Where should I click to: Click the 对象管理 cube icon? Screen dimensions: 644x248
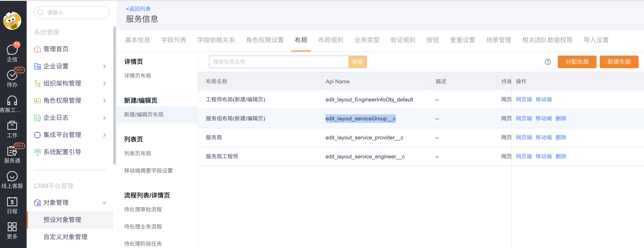37,203
